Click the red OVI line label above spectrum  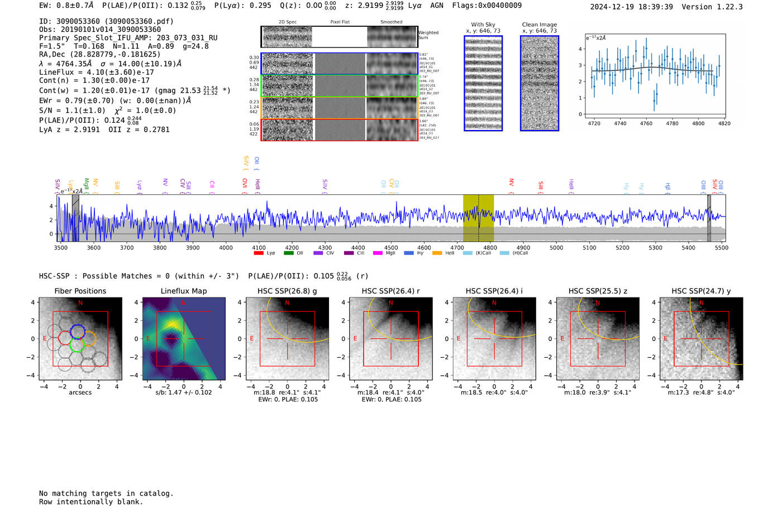click(x=245, y=186)
